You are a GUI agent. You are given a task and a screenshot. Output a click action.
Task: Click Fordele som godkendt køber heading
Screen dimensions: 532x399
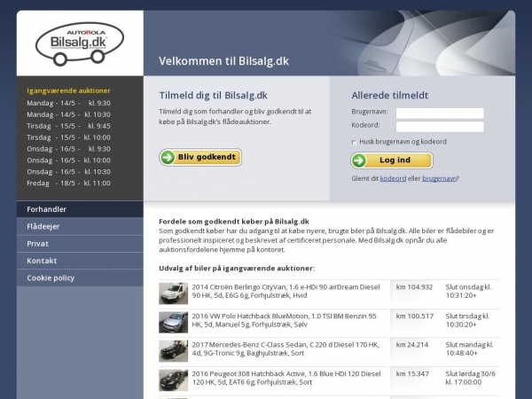pyautogui.click(x=234, y=222)
